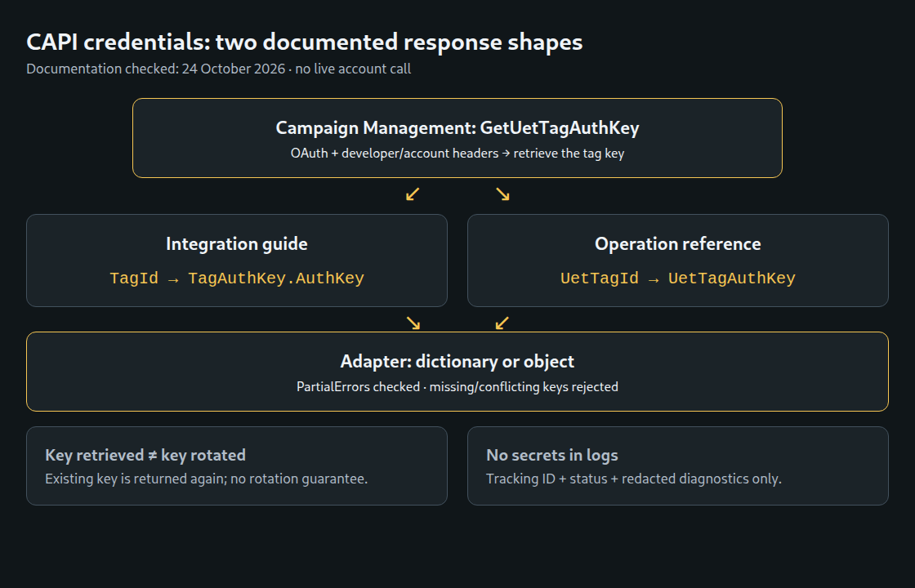Image resolution: width=915 pixels, height=588 pixels.
Task: Click the Adapter: dictionary or object heading
Action: pyautogui.click(x=457, y=362)
